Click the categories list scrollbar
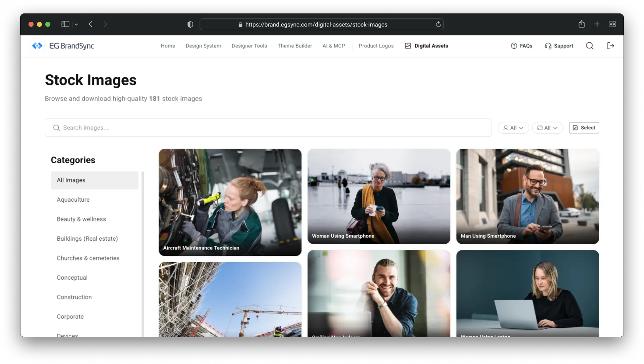Viewport: 644px width, 364px height. (143, 254)
